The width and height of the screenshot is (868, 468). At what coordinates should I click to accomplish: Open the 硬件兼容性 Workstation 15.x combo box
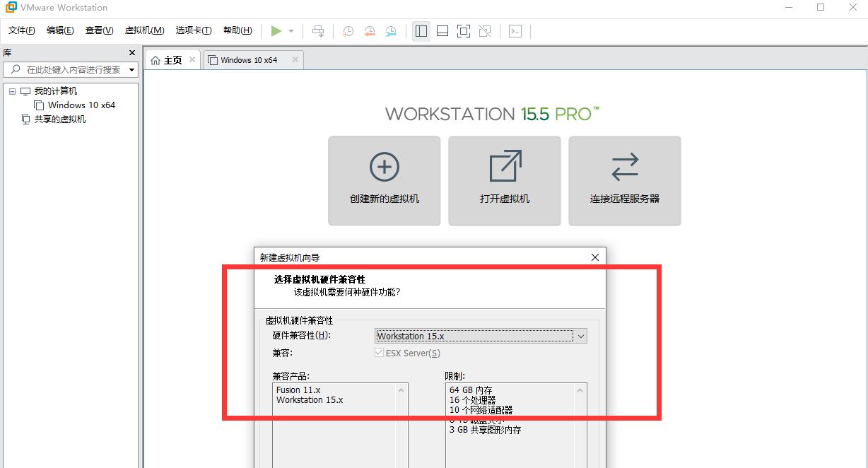click(x=481, y=337)
